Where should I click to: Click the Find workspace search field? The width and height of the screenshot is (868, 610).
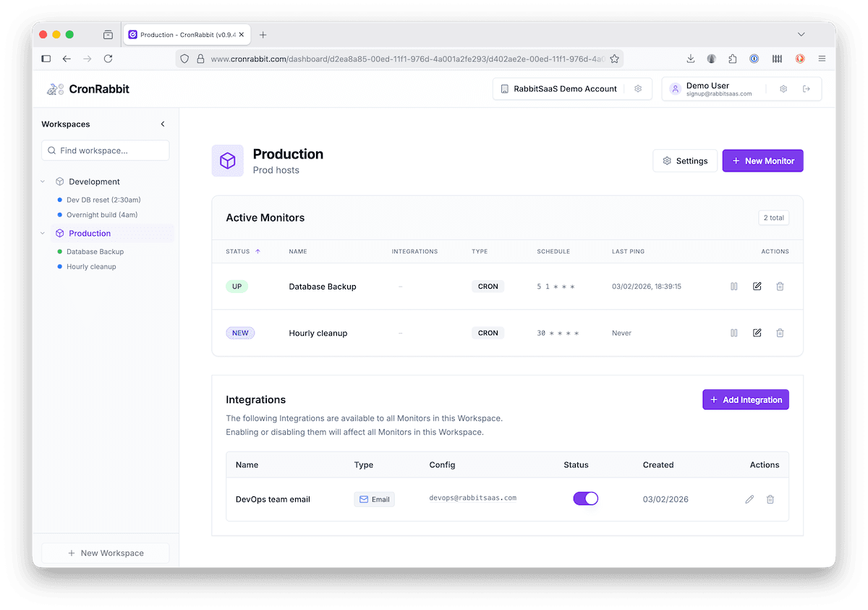(x=105, y=150)
